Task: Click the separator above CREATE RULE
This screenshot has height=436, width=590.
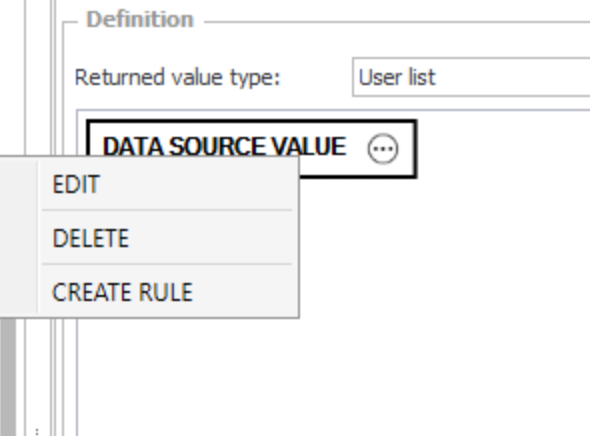Action: (x=167, y=264)
